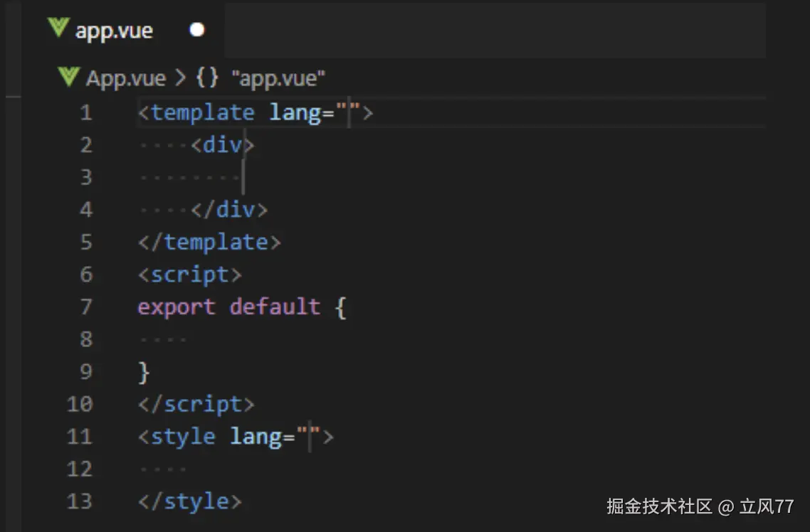Viewport: 810px width, 532px height.
Task: Click line number 1 in the gutter
Action: point(86,112)
